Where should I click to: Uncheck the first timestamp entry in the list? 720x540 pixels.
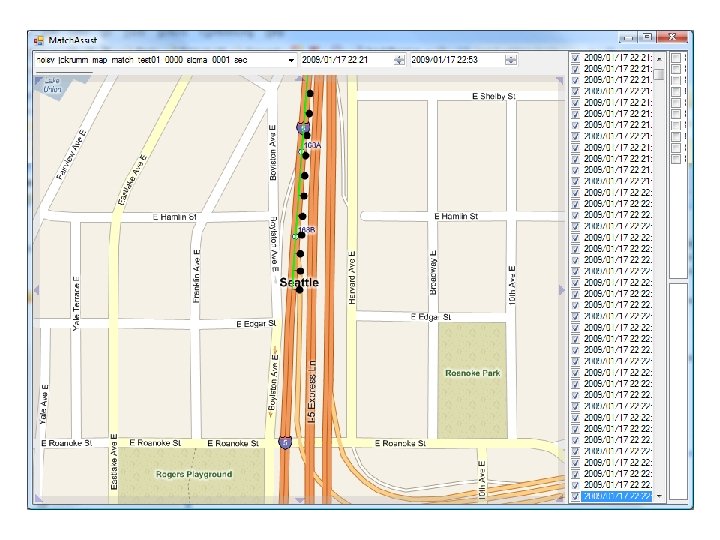tap(575, 58)
